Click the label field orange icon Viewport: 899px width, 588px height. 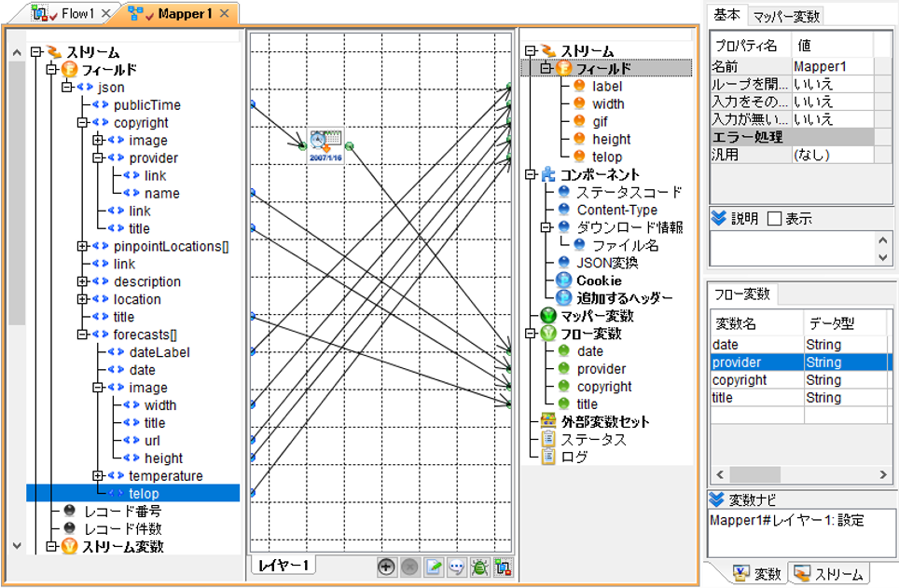[580, 86]
